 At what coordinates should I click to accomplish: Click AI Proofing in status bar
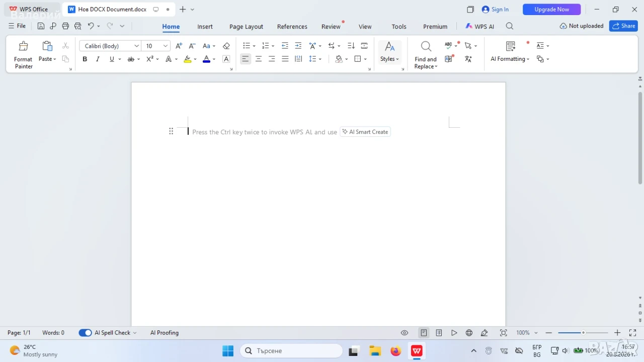(165, 333)
